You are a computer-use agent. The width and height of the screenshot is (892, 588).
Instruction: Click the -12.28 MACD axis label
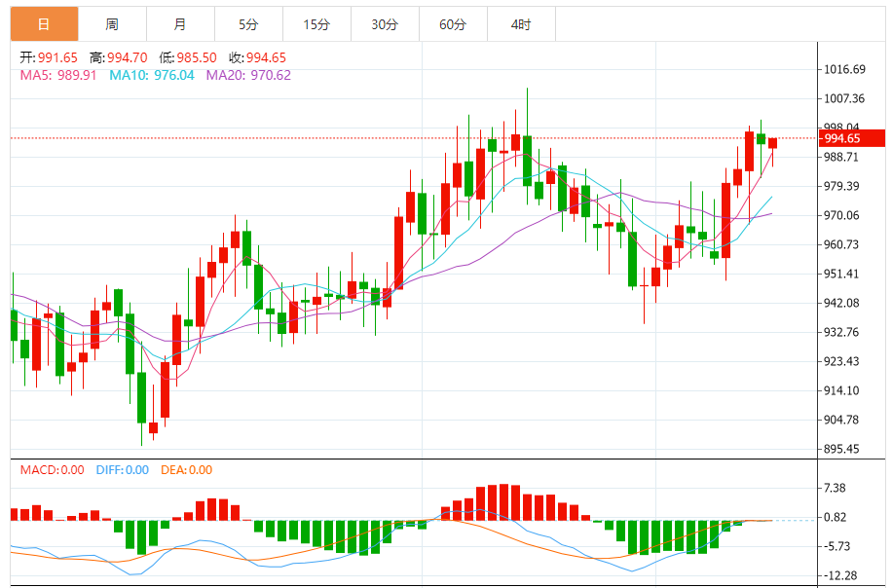840,575
